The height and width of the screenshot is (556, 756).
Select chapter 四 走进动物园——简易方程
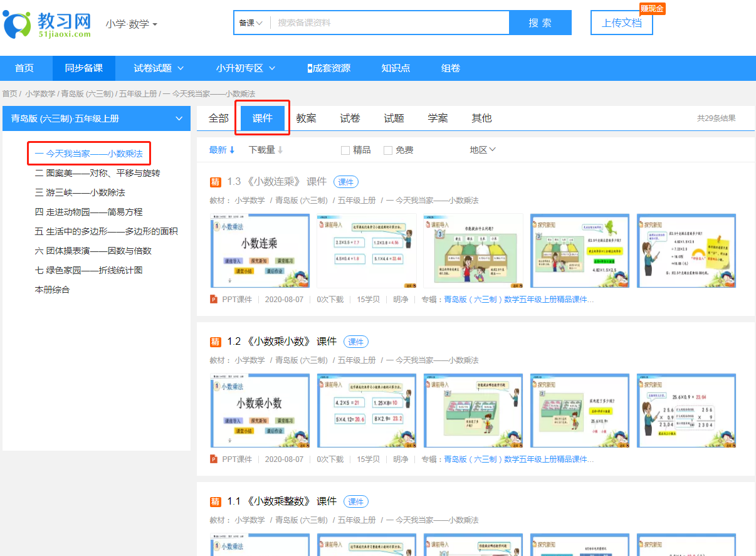click(x=88, y=211)
